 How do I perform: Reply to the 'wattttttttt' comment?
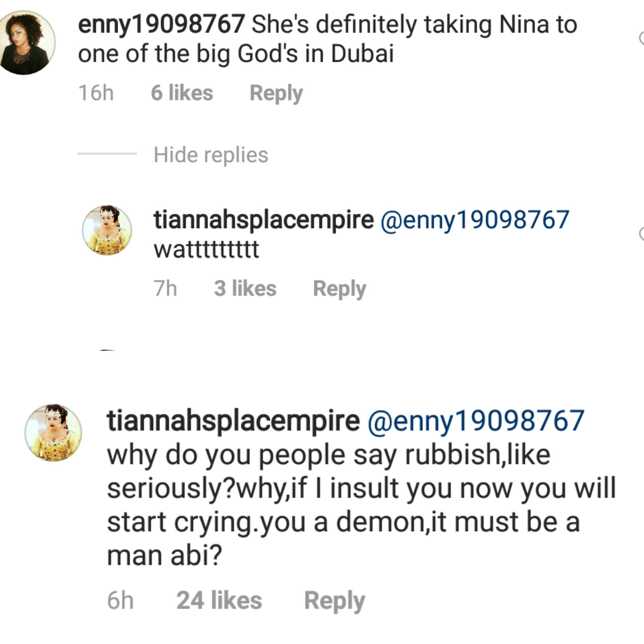point(339,288)
